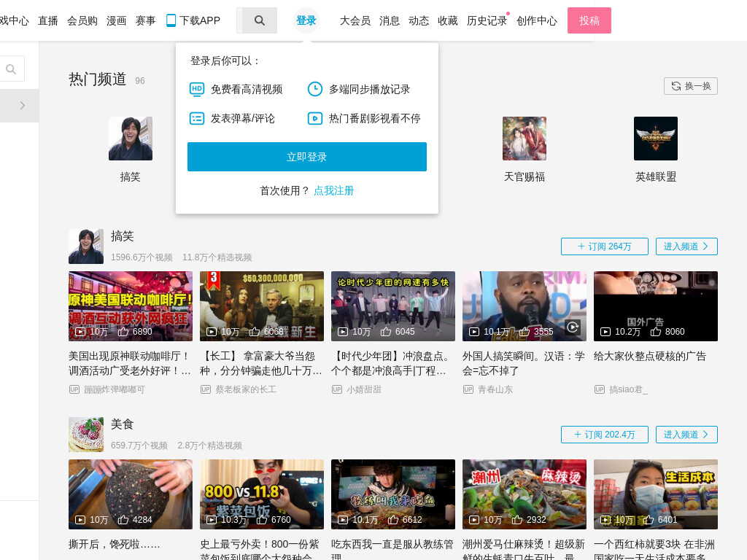Open 大会员 in top navigation
This screenshot has height=560, width=747.
pos(355,20)
